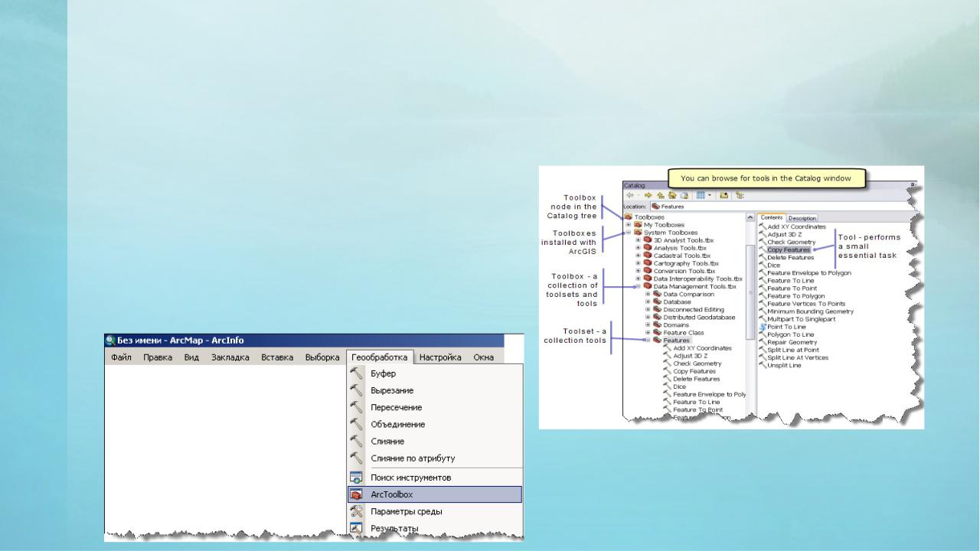Select Adjust 3D Z in the tree
Image resolution: width=980 pixels, height=551 pixels.
coord(690,355)
